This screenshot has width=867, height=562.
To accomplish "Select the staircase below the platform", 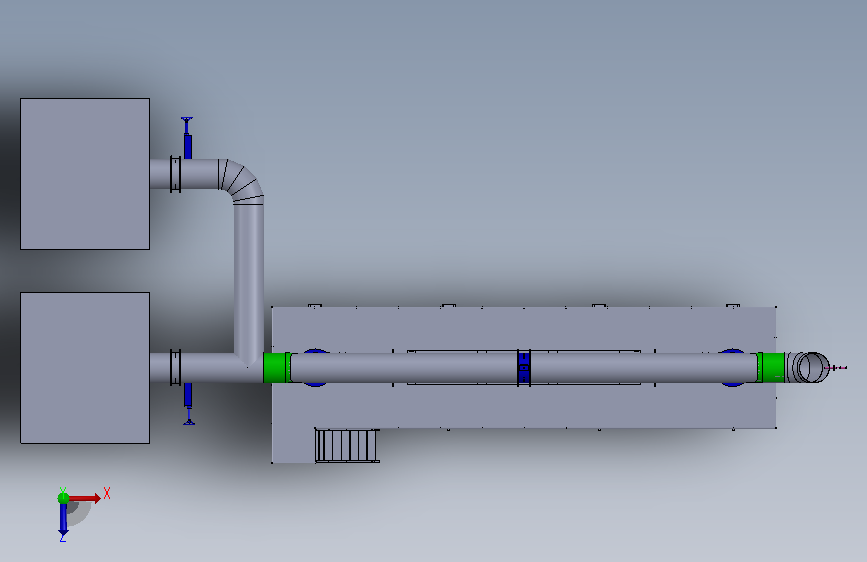I will [x=347, y=445].
